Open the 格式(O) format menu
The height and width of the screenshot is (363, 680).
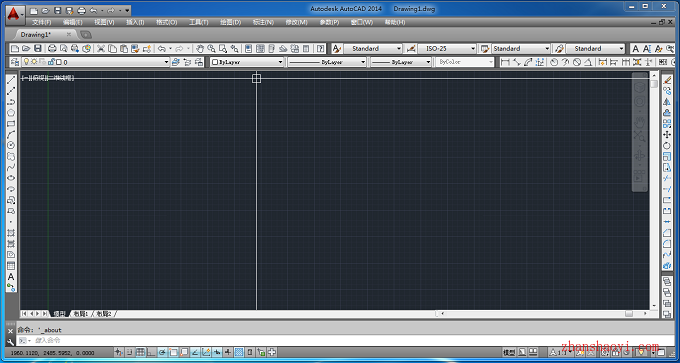pos(167,22)
